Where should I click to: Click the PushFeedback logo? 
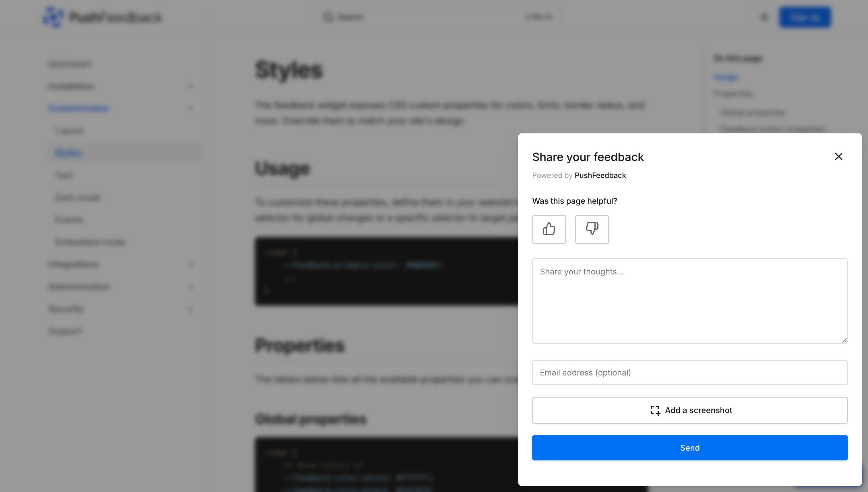(101, 17)
